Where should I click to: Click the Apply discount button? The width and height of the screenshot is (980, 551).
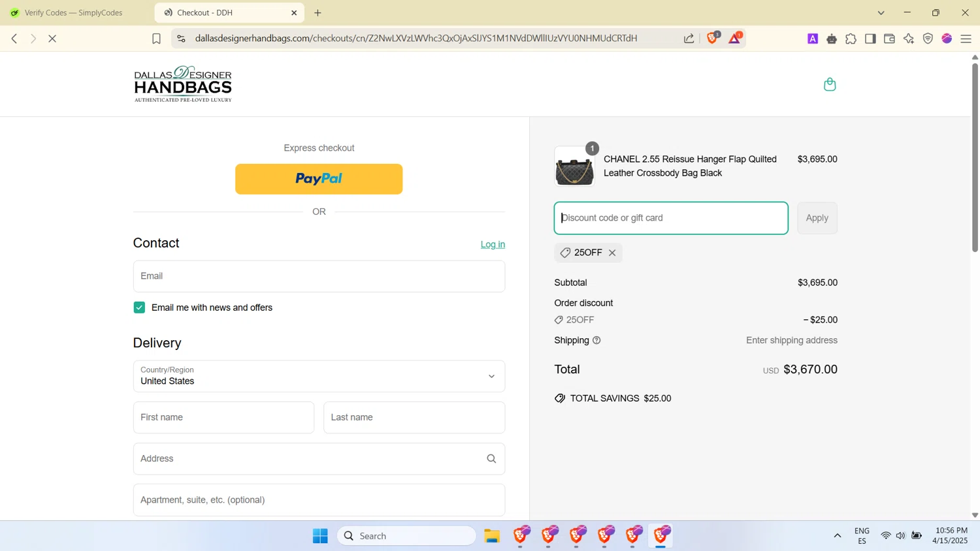click(817, 218)
